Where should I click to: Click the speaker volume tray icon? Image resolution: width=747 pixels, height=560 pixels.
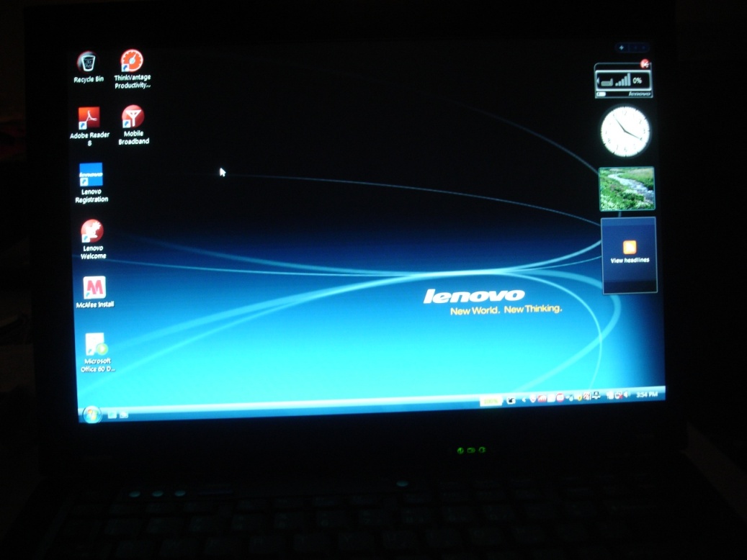tap(627, 394)
